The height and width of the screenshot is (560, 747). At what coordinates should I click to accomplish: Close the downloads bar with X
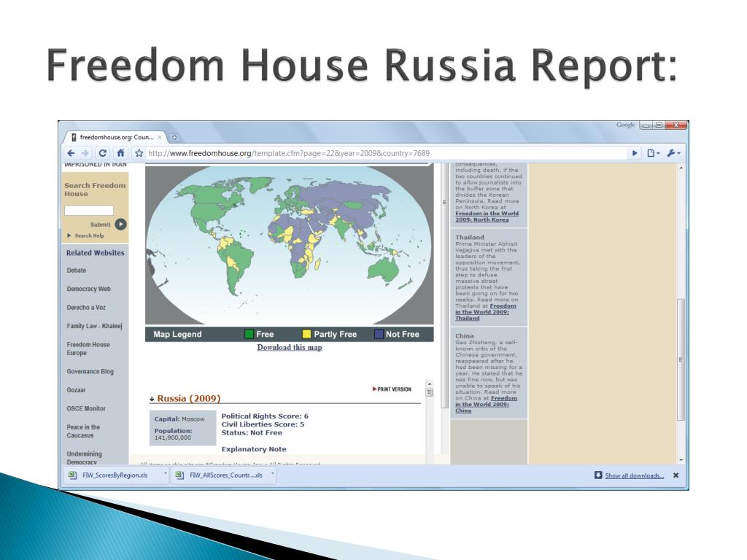[676, 475]
